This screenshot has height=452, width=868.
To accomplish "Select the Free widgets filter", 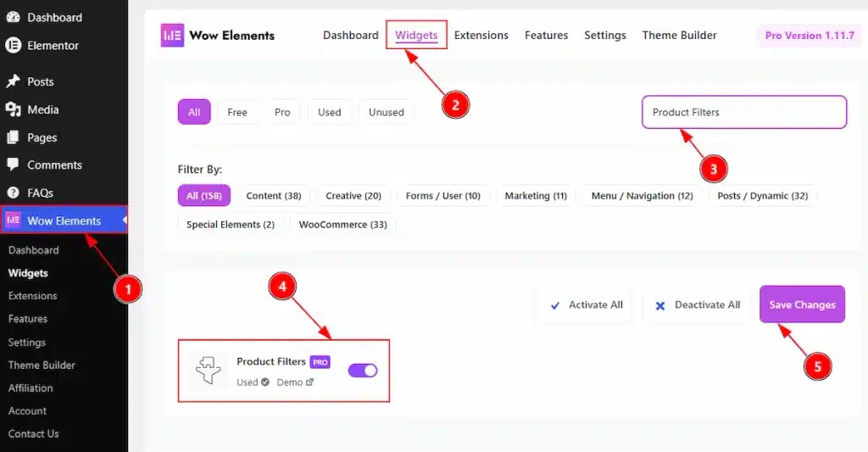I will click(x=237, y=112).
